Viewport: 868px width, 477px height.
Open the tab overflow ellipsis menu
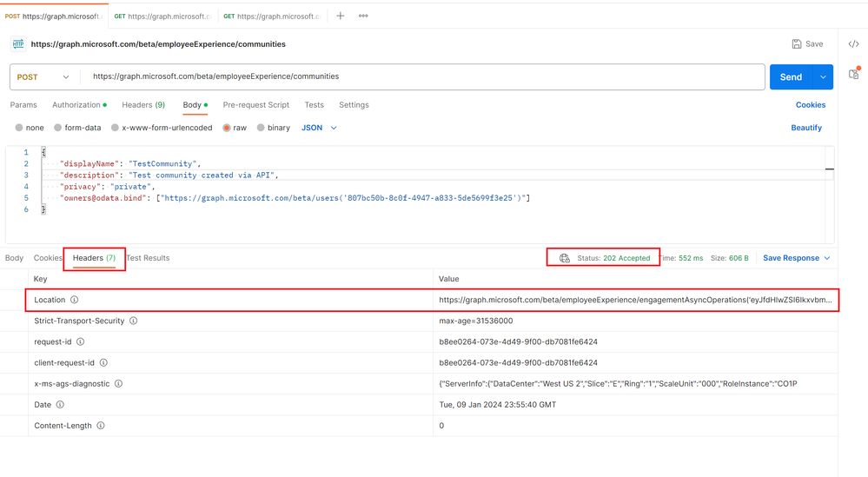coord(363,16)
